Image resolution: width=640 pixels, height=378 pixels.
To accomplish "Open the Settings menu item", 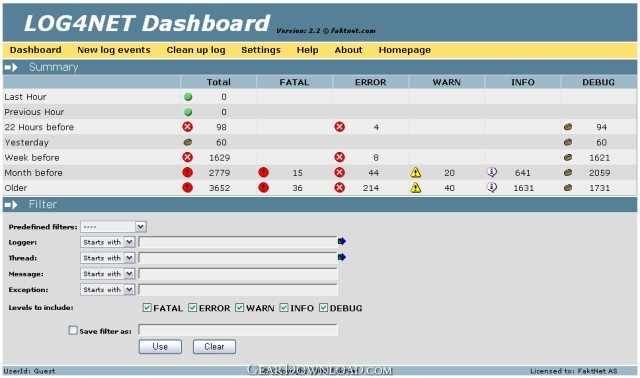I will (261, 50).
